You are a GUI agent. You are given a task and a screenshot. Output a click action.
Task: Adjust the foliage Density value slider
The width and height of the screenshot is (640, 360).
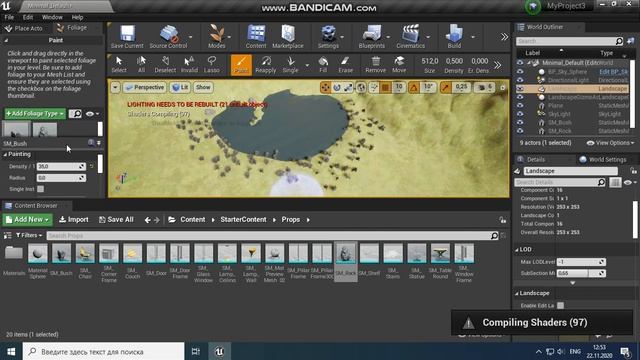pyautogui.click(x=61, y=167)
